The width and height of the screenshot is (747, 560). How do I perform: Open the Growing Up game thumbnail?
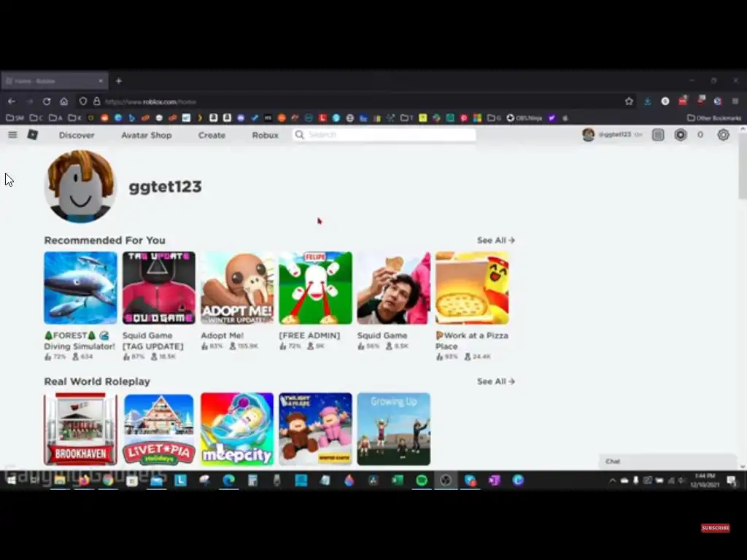pos(393,429)
